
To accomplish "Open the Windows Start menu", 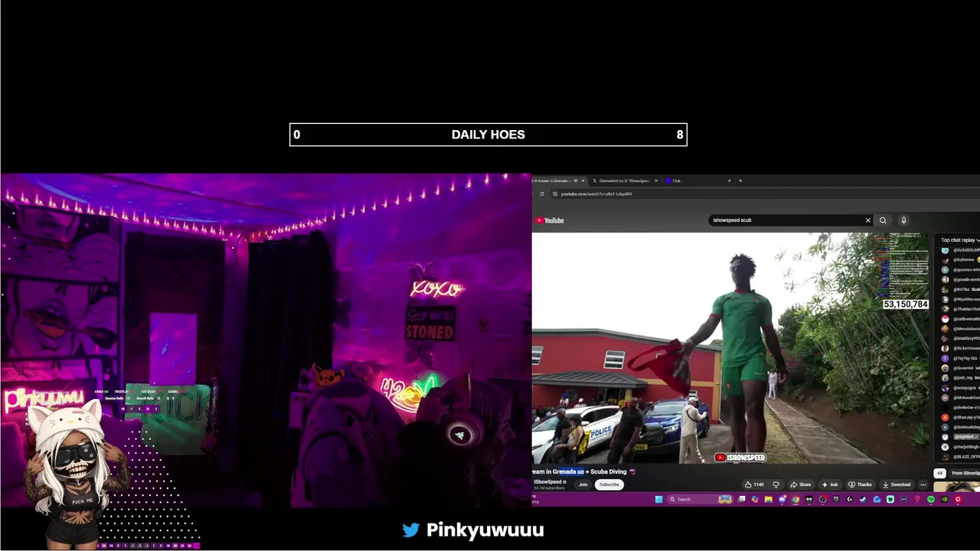I will click(x=659, y=499).
